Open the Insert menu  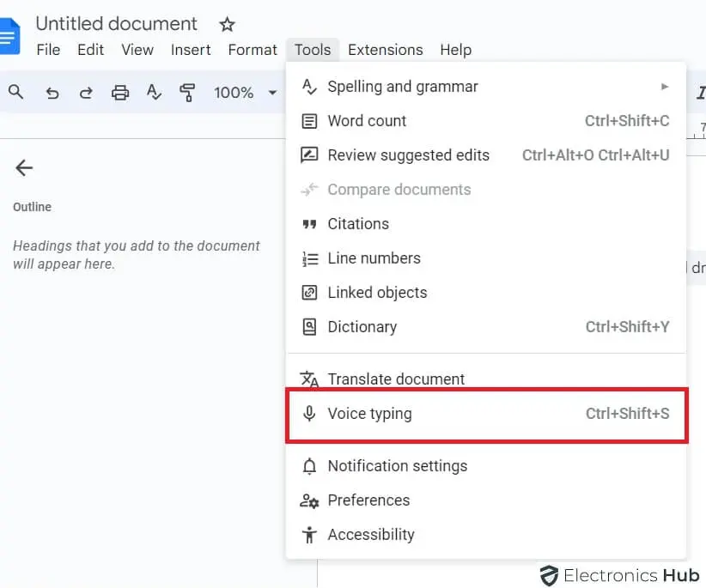(x=191, y=50)
